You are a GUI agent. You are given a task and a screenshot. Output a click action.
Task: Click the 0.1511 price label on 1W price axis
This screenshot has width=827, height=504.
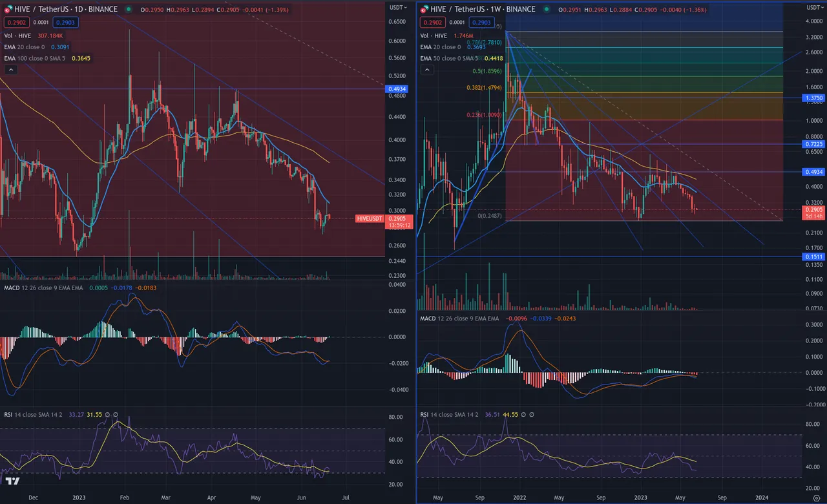click(x=814, y=257)
